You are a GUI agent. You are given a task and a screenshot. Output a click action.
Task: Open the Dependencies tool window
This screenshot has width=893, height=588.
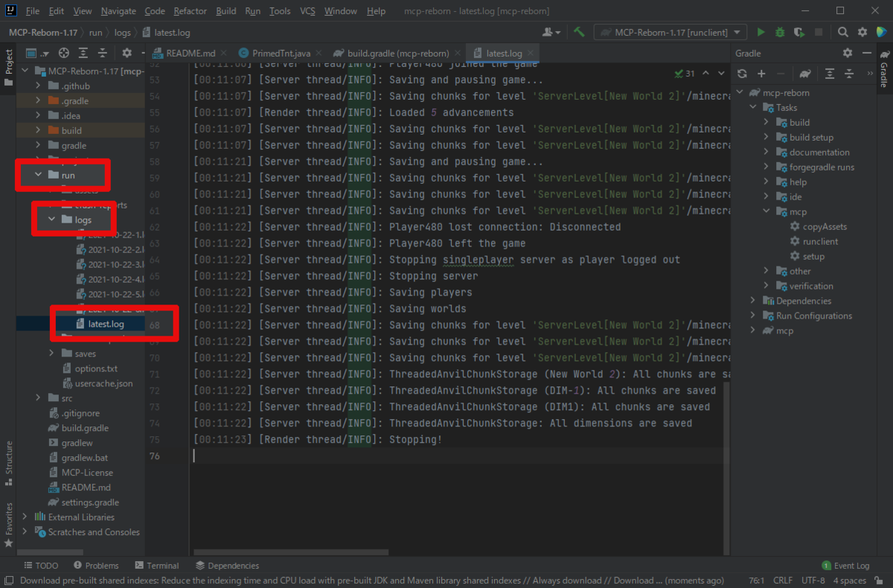pos(227,566)
